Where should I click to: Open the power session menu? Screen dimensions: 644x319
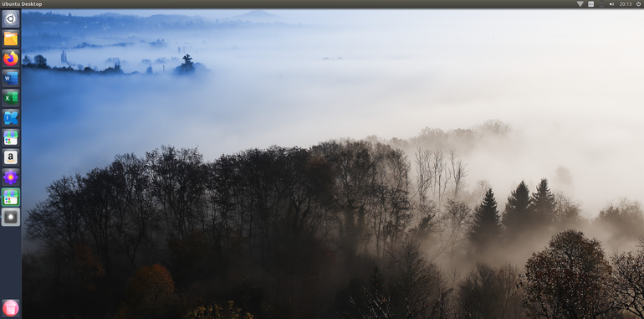tap(638, 4)
